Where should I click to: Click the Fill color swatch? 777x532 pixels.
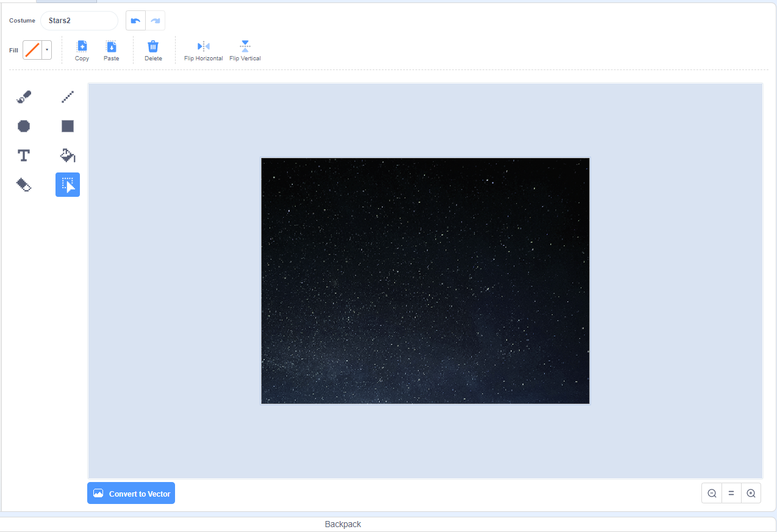point(32,49)
